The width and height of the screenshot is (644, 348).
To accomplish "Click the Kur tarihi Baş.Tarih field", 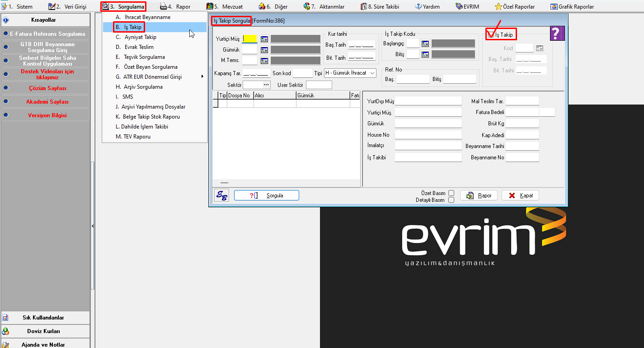I will point(362,44).
